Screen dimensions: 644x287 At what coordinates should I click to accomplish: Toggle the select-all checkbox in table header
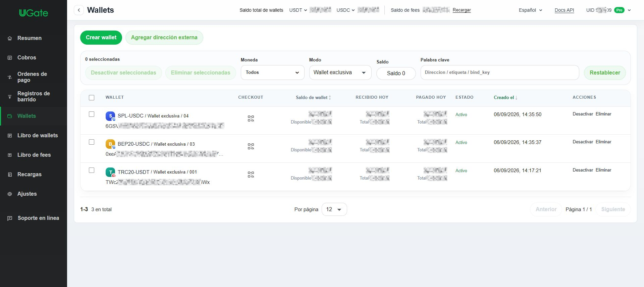92,98
